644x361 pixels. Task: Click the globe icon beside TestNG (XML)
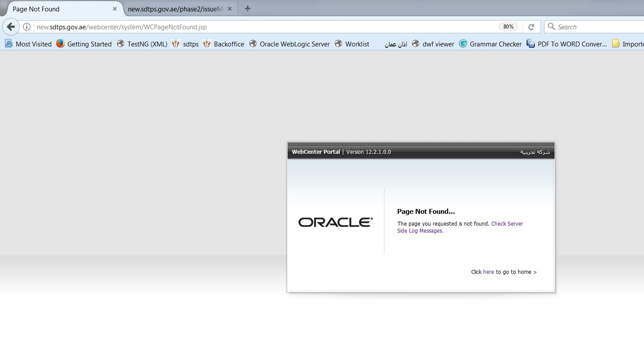click(121, 43)
